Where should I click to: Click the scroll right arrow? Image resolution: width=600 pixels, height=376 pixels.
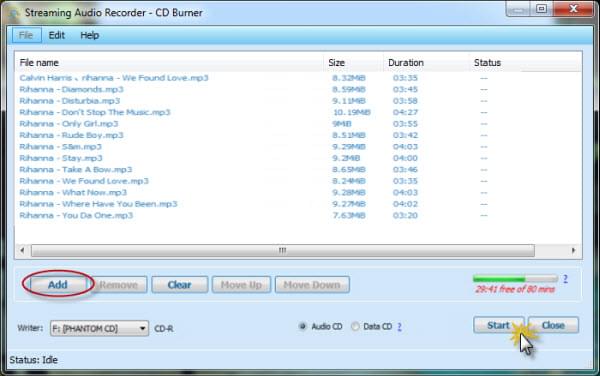click(573, 251)
